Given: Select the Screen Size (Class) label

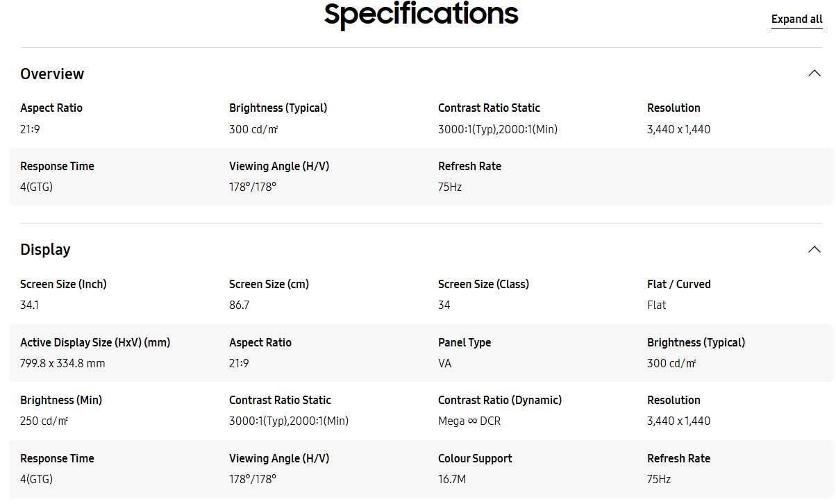Looking at the screenshot, I should click(x=483, y=284).
